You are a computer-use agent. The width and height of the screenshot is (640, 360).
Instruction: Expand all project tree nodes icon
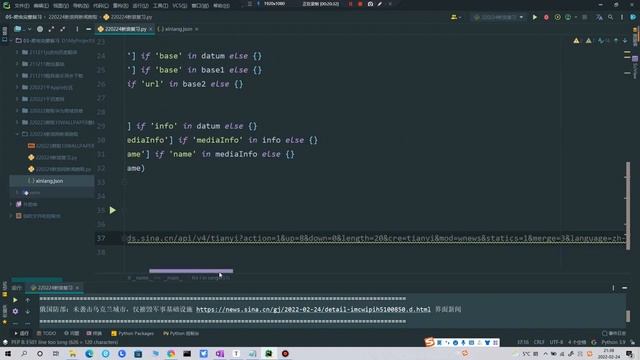tap(51, 29)
